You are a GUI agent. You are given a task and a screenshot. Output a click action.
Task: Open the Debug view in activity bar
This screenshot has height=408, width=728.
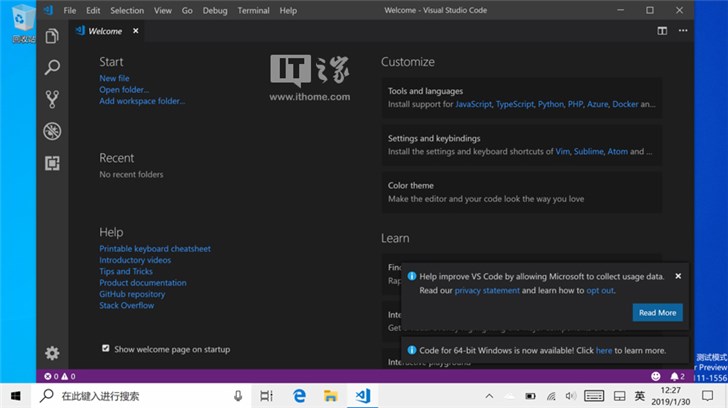point(52,131)
